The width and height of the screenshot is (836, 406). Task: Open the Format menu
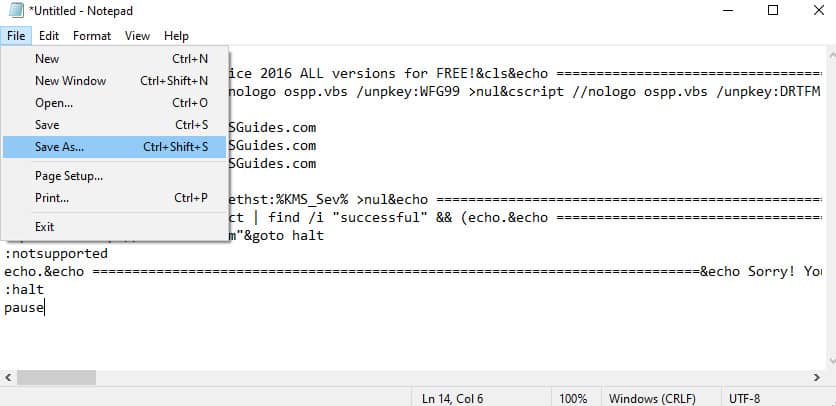coord(92,36)
